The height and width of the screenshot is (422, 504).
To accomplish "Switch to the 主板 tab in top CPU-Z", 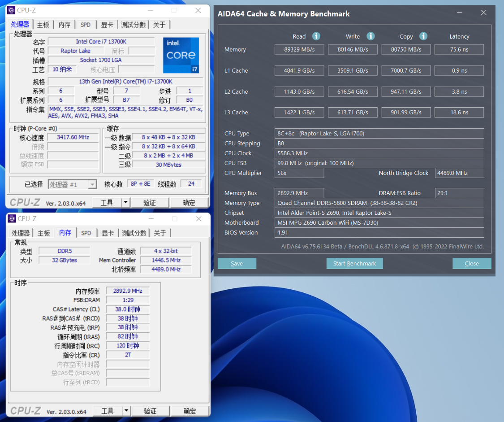I will (43, 25).
